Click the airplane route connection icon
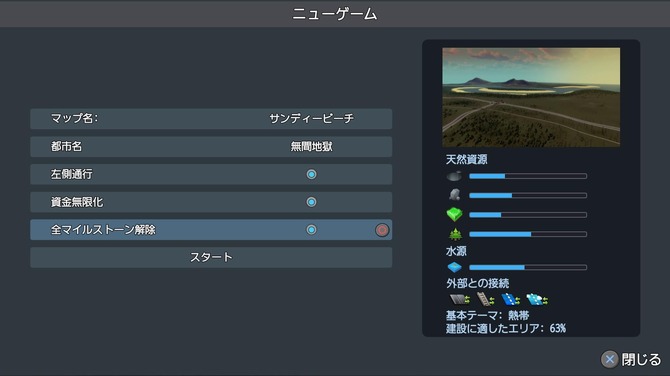The image size is (670, 376). pos(537,299)
